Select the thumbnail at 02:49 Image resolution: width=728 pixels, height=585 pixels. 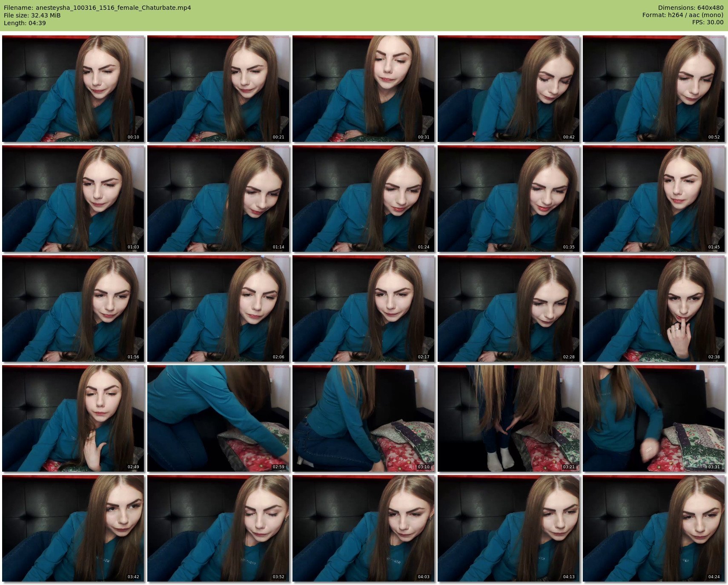(x=73, y=418)
